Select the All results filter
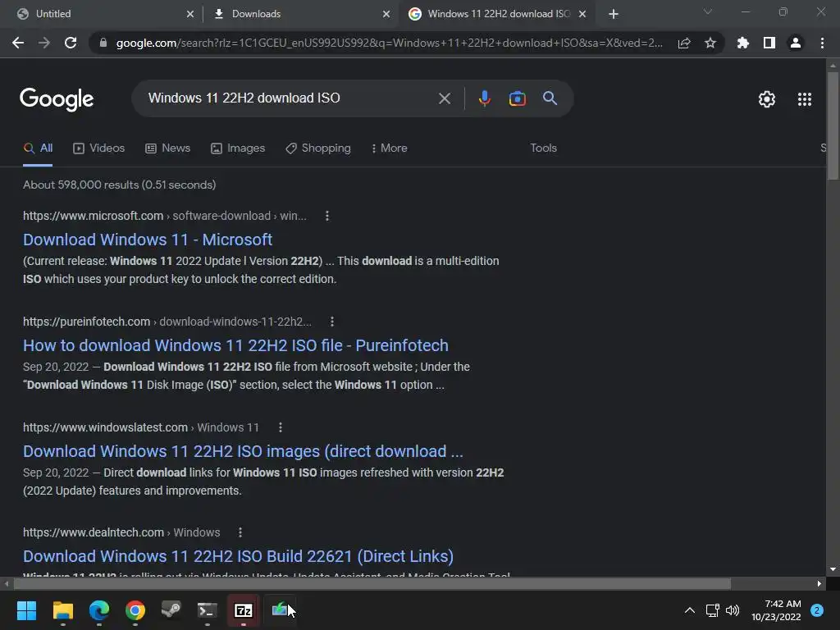Viewport: 840px width, 630px height. 38,148
